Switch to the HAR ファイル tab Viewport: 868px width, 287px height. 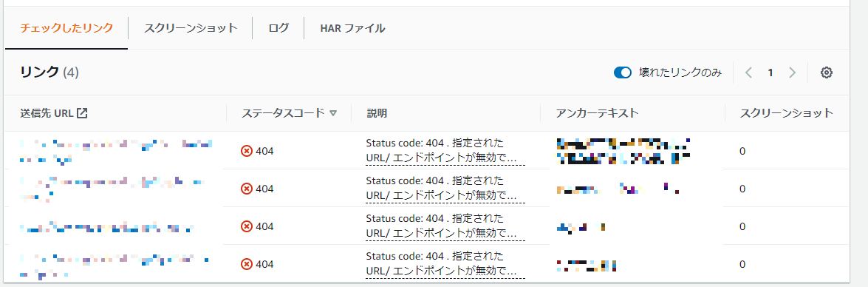(352, 28)
